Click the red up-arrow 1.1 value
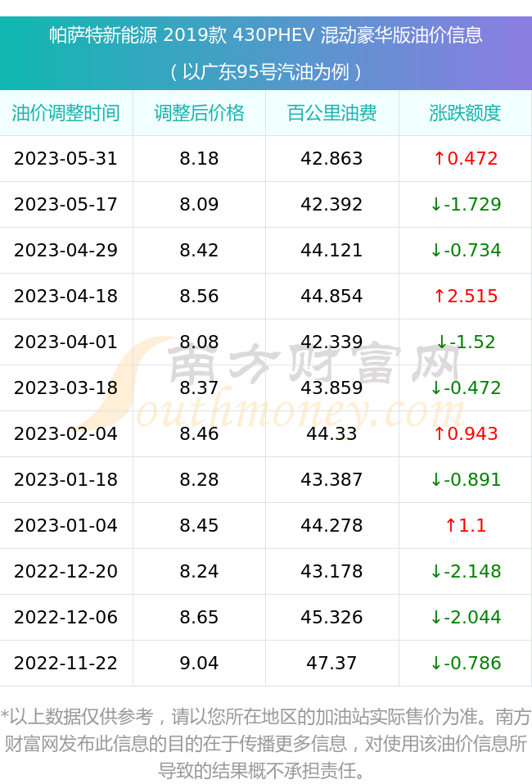The width and height of the screenshot is (532, 784). tap(466, 525)
